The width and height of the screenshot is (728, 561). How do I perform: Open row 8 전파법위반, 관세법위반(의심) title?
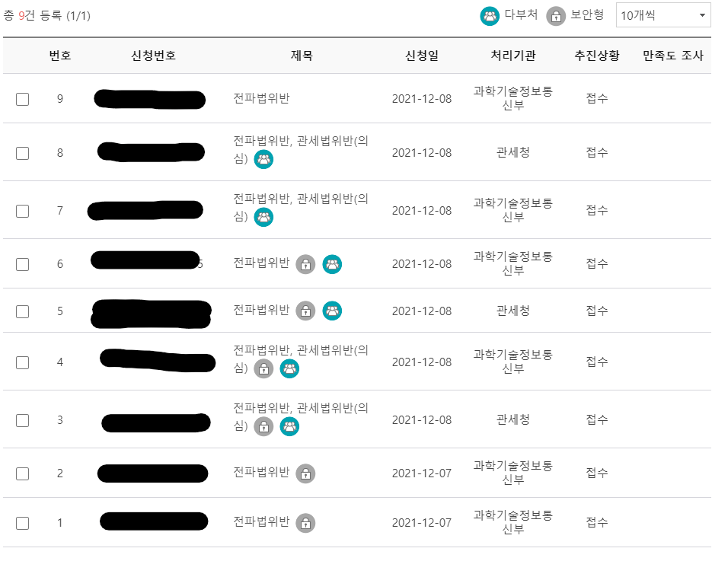point(300,140)
